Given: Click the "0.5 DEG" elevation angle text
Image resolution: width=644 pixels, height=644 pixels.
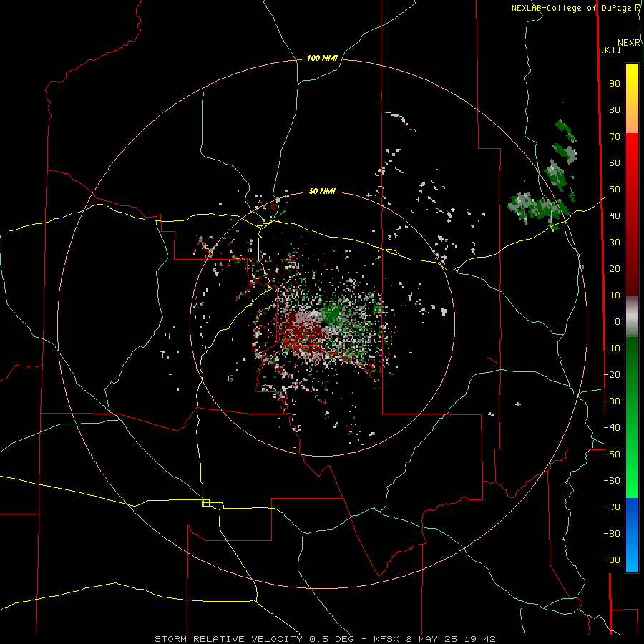Looking at the screenshot, I should tap(331, 639).
